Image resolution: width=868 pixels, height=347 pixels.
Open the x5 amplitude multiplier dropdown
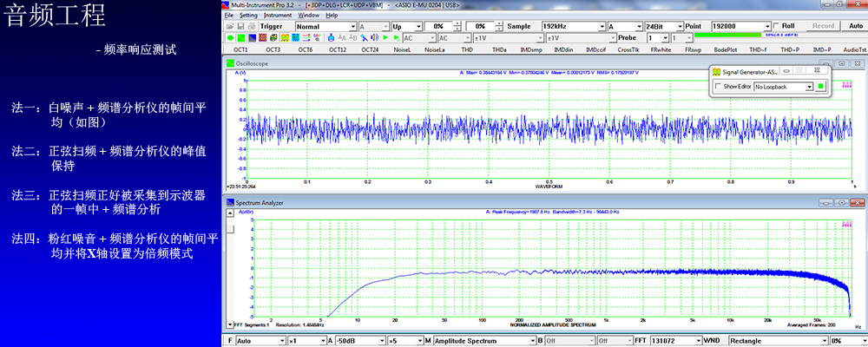coord(406,341)
